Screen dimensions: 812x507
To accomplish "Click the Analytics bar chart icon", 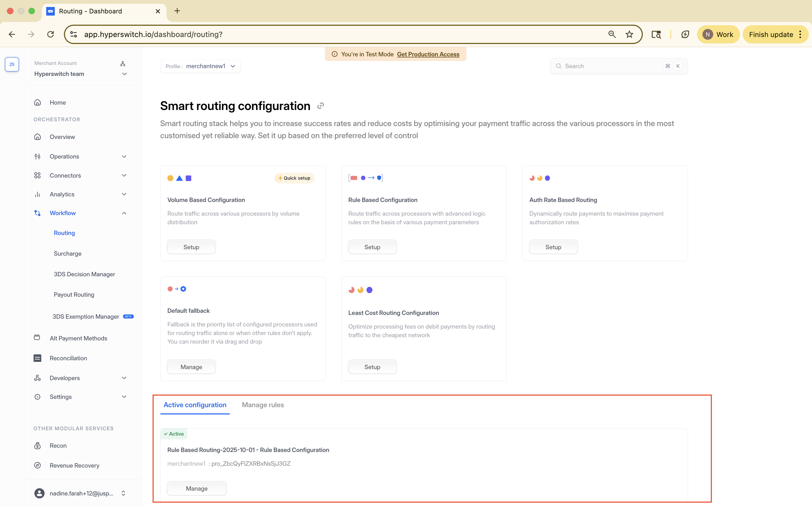I will click(37, 194).
